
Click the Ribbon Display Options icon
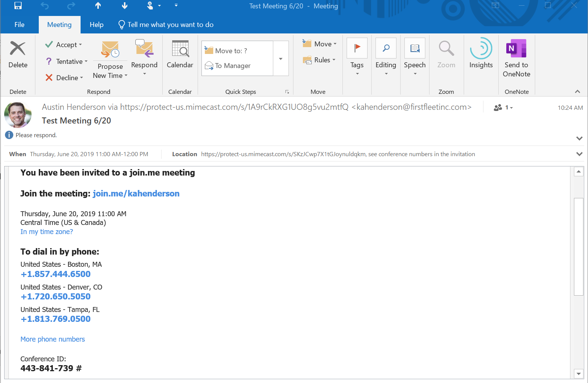tap(496, 5)
